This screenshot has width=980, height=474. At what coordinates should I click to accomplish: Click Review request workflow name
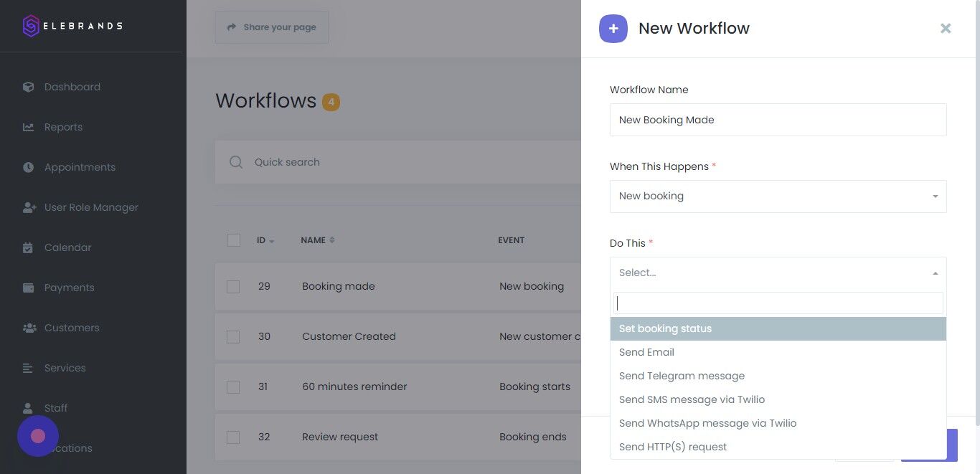[340, 437]
